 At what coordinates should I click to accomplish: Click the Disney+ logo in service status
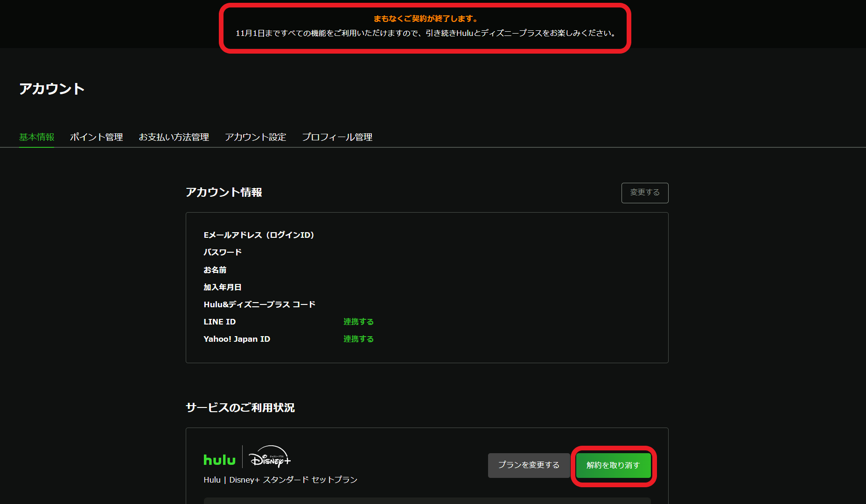(270, 457)
